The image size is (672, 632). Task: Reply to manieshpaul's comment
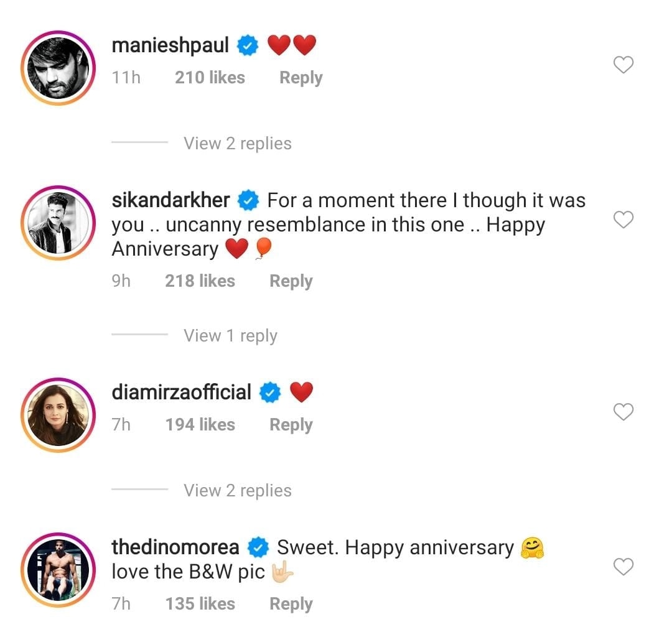301,78
